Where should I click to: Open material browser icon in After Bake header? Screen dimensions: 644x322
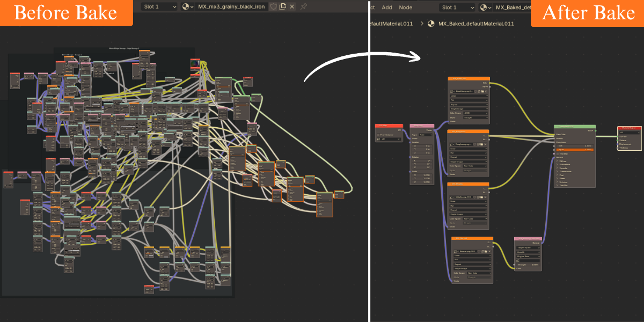(486, 7)
